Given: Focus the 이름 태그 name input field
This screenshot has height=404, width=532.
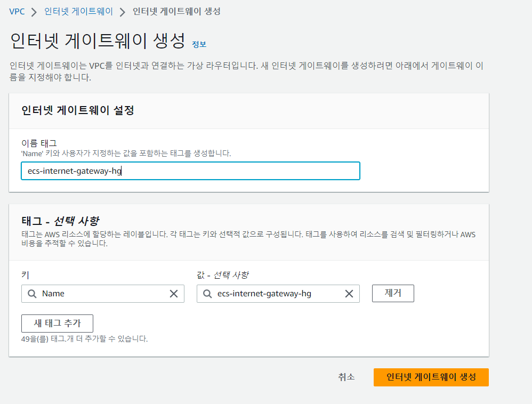Looking at the screenshot, I should pos(190,171).
